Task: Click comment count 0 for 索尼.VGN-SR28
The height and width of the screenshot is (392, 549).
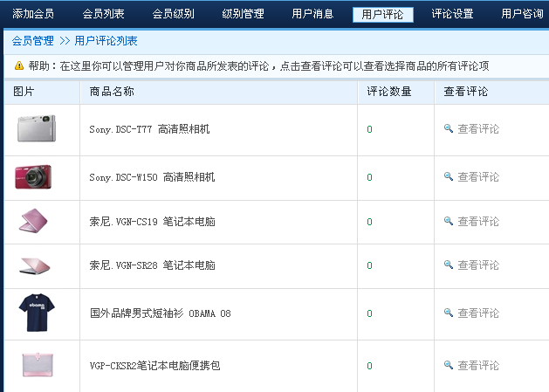Action: click(369, 265)
